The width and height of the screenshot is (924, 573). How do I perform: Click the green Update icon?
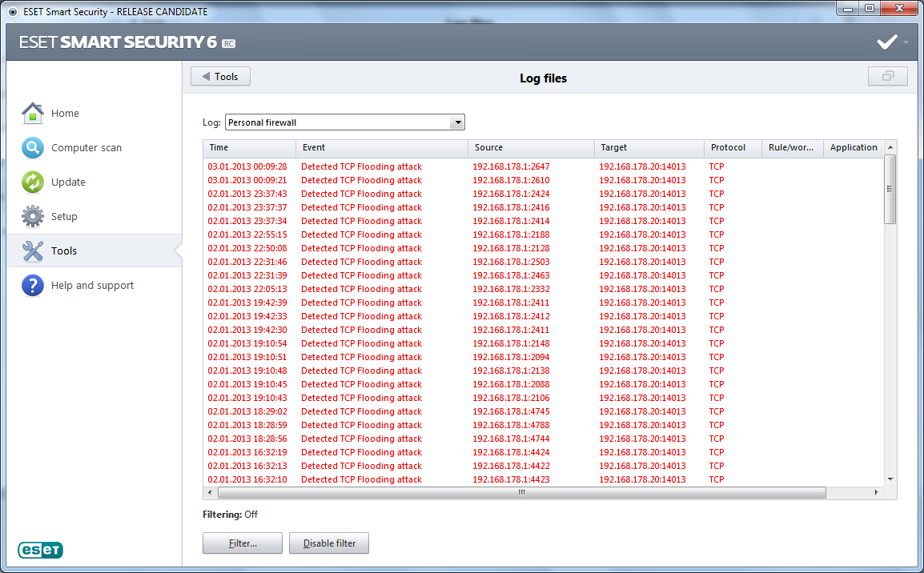point(32,182)
